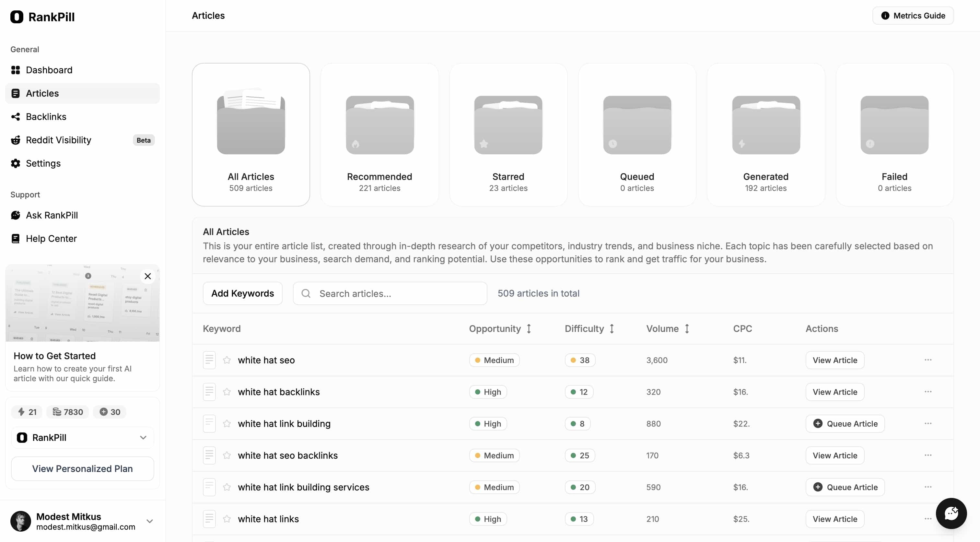Expand the Modest Mitkus account menu
This screenshot has width=980, height=542.
pyautogui.click(x=150, y=521)
